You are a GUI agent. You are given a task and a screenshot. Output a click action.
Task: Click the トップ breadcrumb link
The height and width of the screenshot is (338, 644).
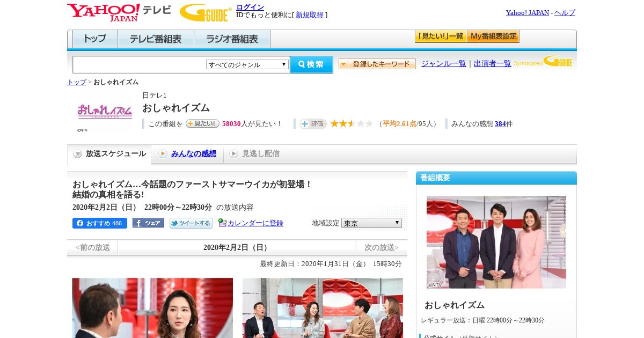coord(76,82)
